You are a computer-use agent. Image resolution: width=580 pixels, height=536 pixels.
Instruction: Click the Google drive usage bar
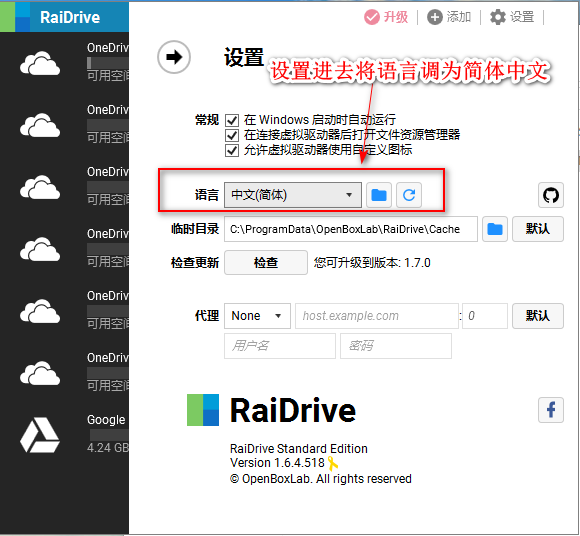[x=109, y=435]
